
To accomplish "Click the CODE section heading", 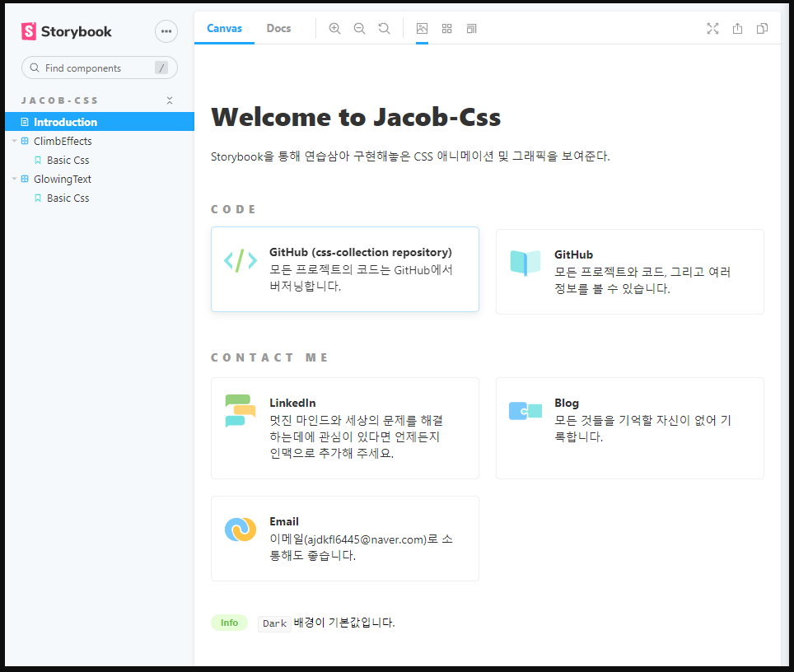I will point(233,209).
